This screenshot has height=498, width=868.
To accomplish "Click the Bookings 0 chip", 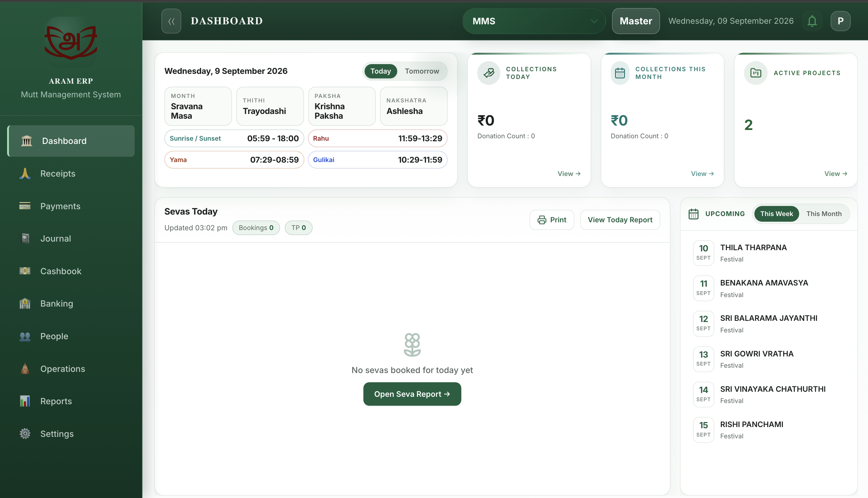I will tap(256, 228).
